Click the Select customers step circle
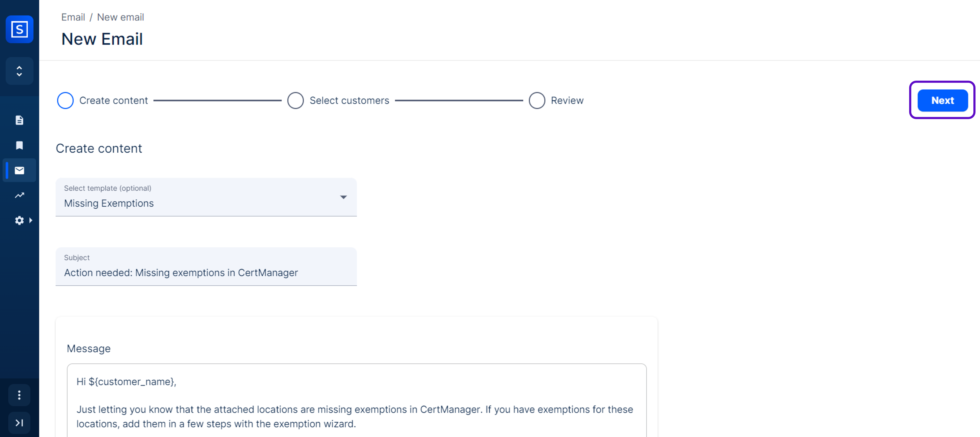This screenshot has height=437, width=980. coord(295,101)
